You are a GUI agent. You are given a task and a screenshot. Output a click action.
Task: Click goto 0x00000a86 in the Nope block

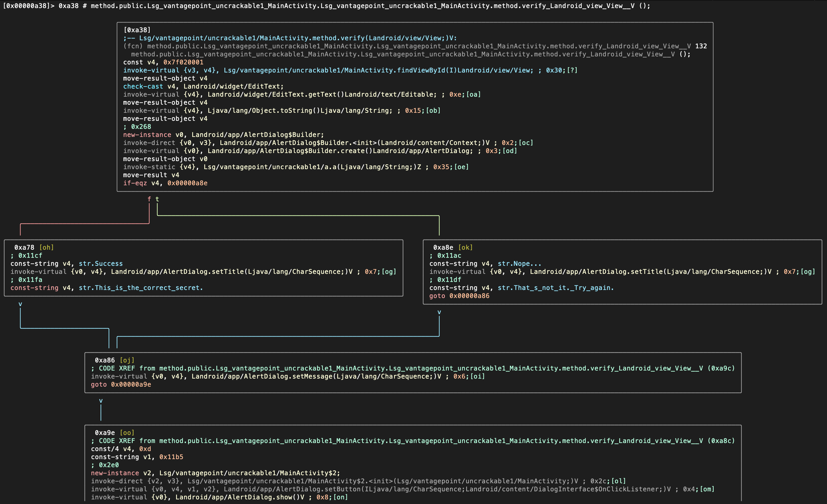click(459, 296)
